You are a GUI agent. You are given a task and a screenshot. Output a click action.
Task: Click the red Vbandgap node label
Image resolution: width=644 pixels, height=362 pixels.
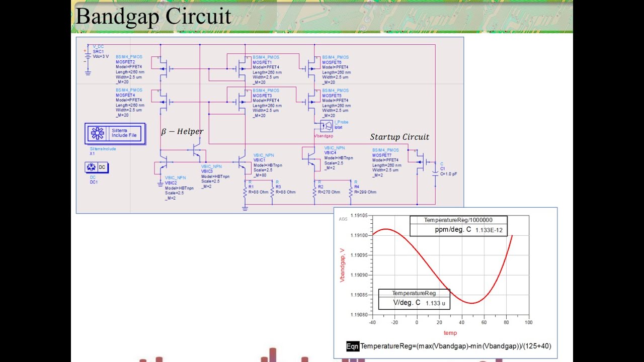(324, 136)
